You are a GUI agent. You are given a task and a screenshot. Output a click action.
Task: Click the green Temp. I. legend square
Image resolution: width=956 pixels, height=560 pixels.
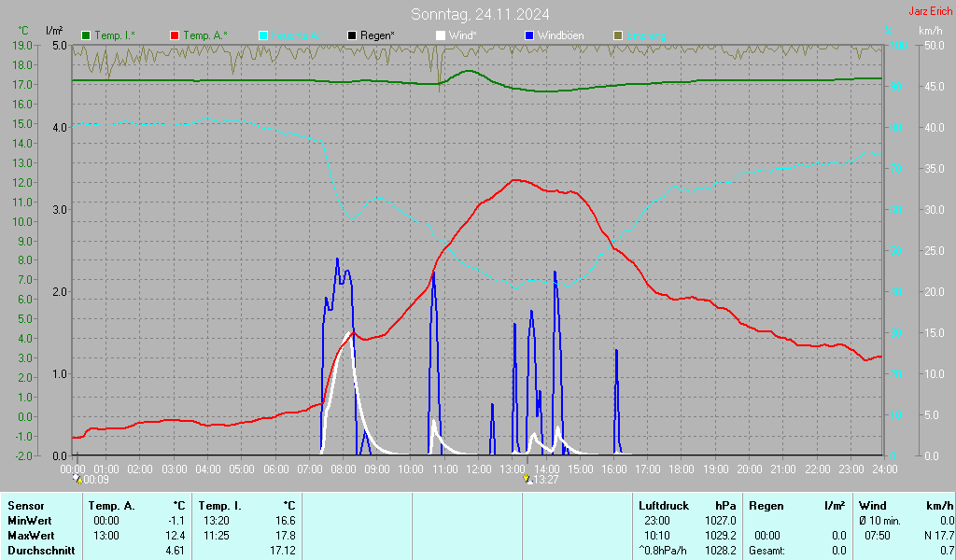click(x=87, y=35)
